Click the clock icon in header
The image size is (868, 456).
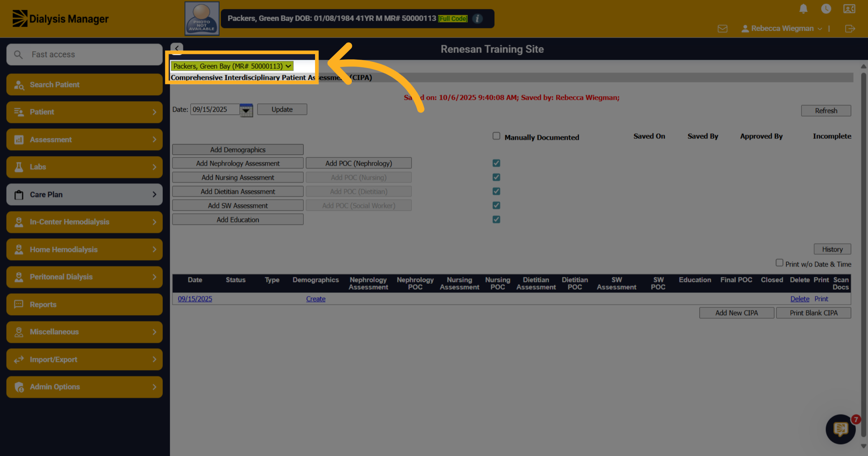pos(826,9)
